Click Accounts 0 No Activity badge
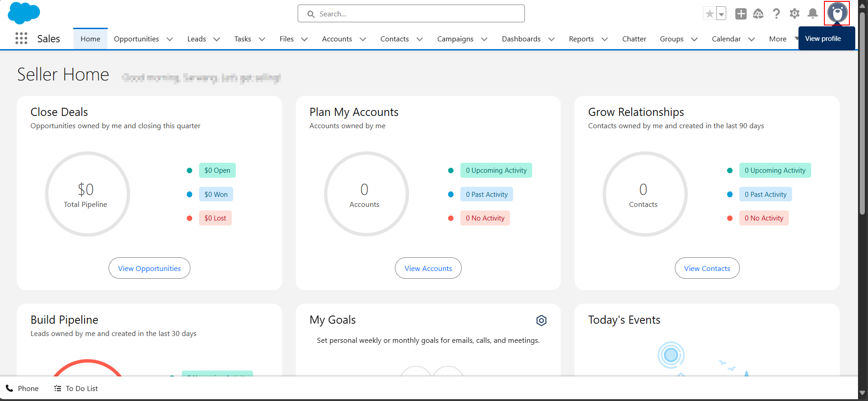This screenshot has height=401, width=868. pos(485,218)
